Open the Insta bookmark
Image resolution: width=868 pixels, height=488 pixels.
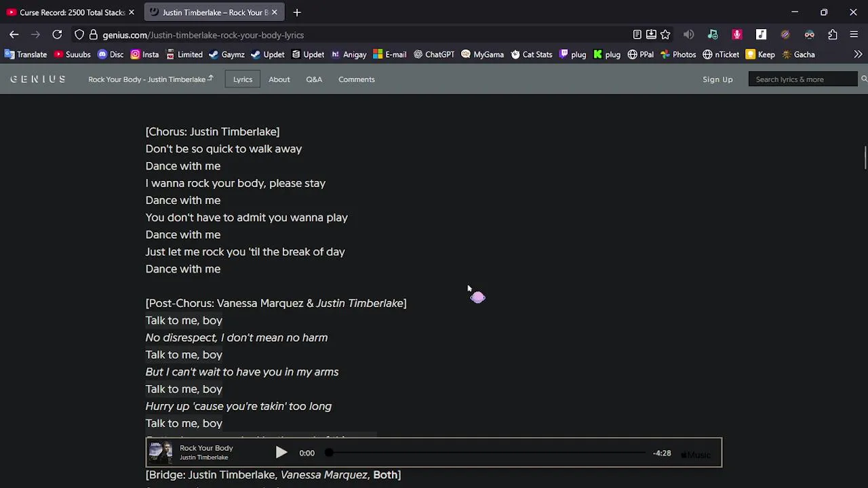pyautogui.click(x=144, y=54)
